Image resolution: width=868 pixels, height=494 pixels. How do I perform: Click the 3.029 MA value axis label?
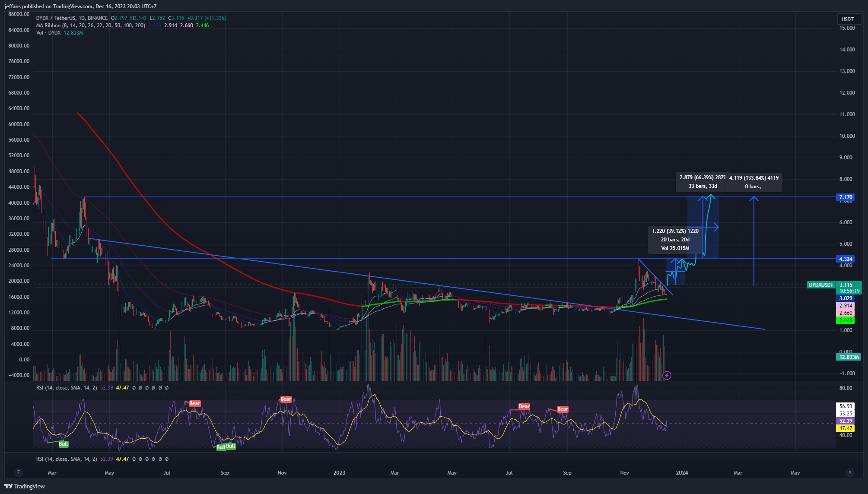pyautogui.click(x=846, y=298)
